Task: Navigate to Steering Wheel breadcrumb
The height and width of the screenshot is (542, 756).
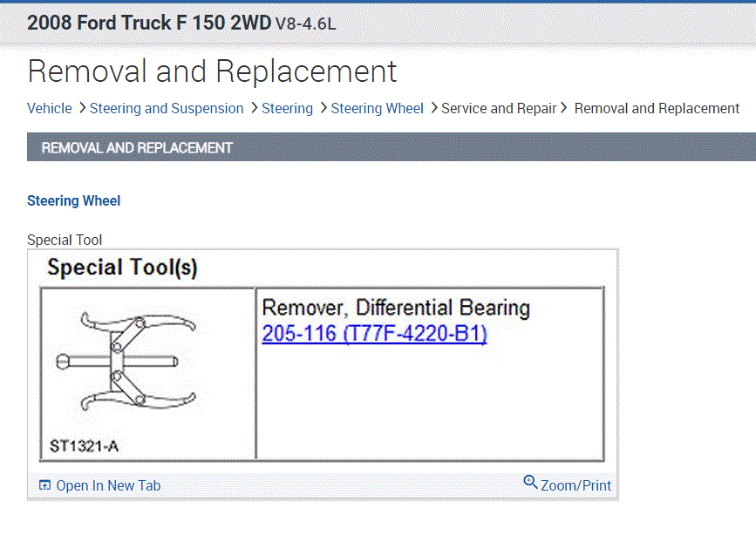Action: pyautogui.click(x=377, y=108)
